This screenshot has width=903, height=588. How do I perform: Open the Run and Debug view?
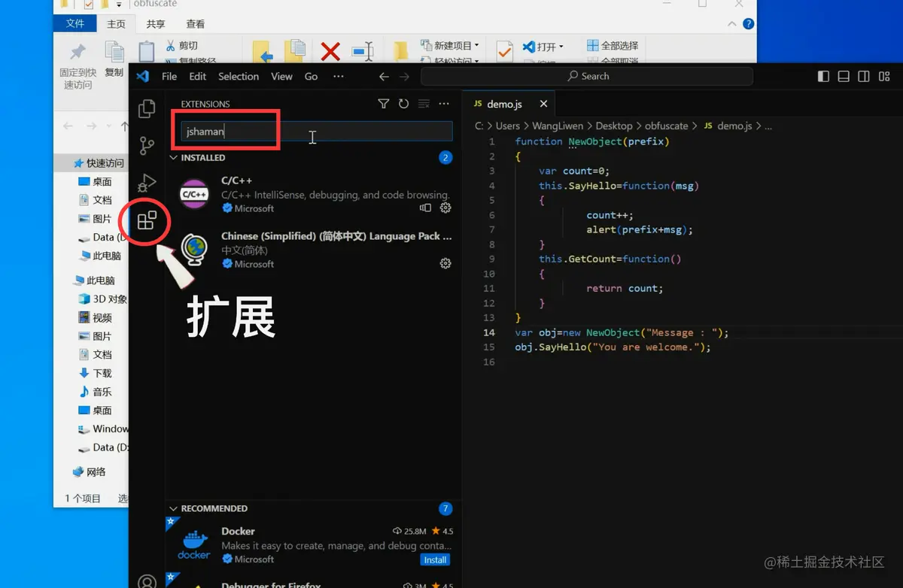click(x=146, y=183)
